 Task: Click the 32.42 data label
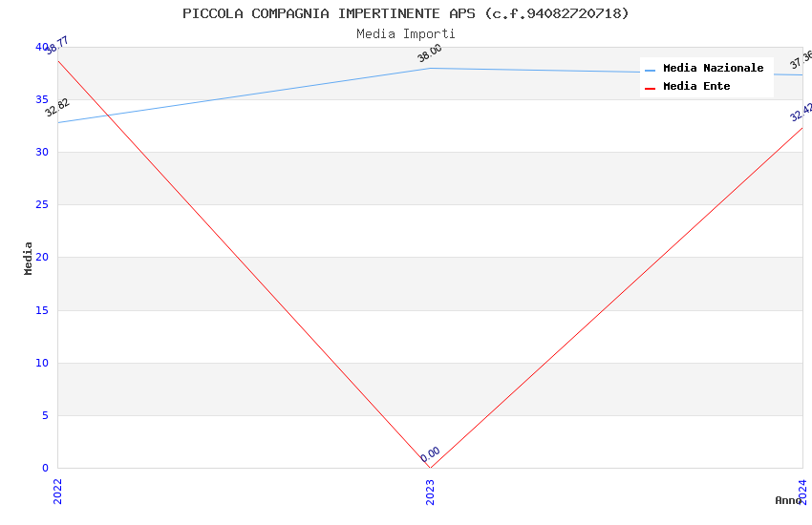(801, 113)
